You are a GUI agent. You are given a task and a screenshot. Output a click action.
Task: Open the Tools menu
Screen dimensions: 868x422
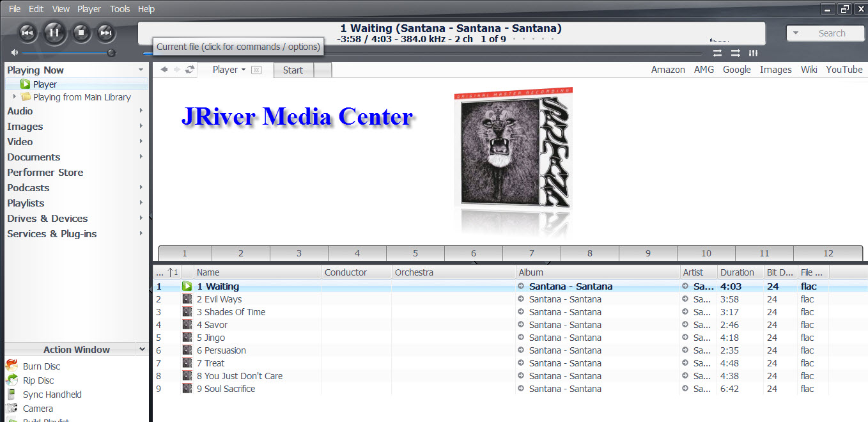tap(120, 9)
